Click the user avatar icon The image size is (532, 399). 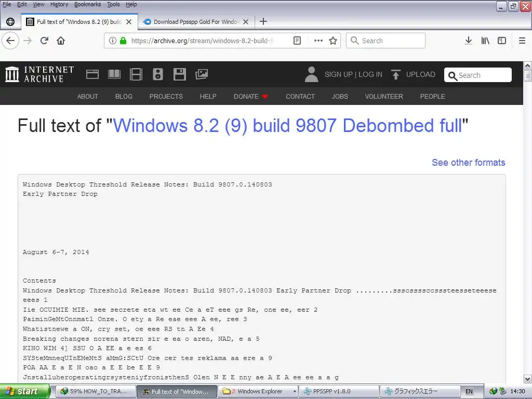(312, 74)
